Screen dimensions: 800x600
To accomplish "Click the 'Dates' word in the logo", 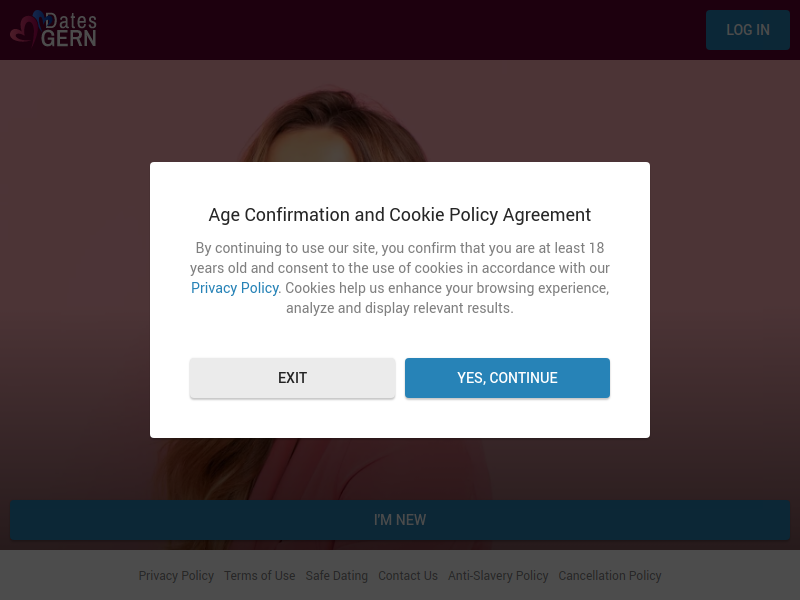I will click(72, 19).
